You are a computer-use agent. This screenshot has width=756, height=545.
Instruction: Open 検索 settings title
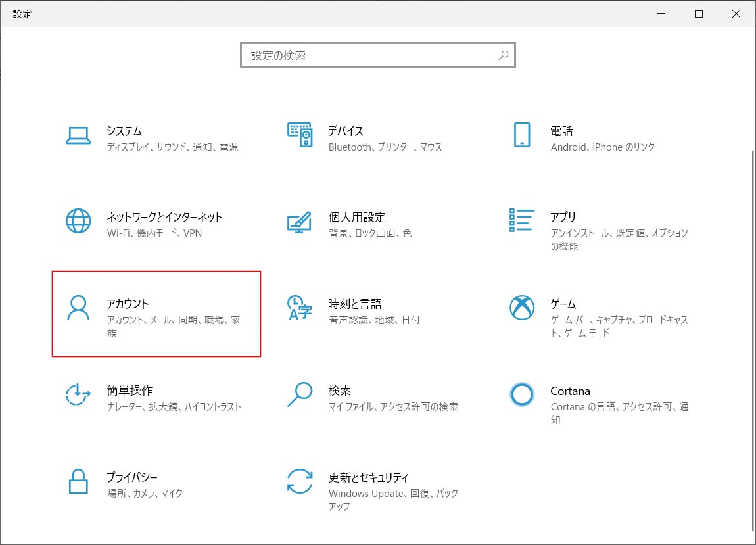(x=340, y=391)
